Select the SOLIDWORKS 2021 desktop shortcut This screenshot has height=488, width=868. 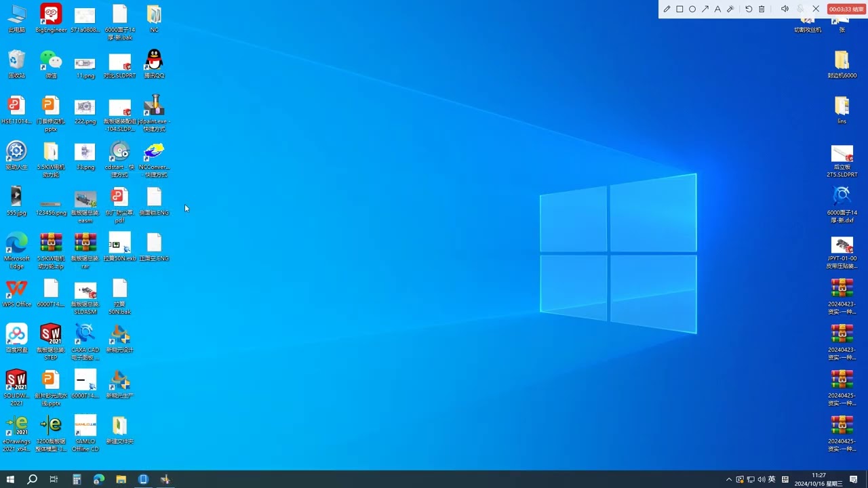(x=17, y=388)
